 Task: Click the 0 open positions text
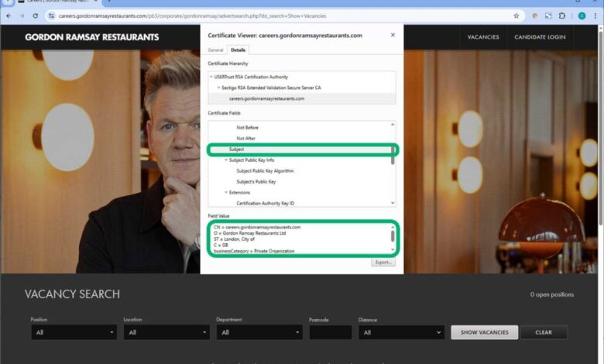click(x=551, y=294)
